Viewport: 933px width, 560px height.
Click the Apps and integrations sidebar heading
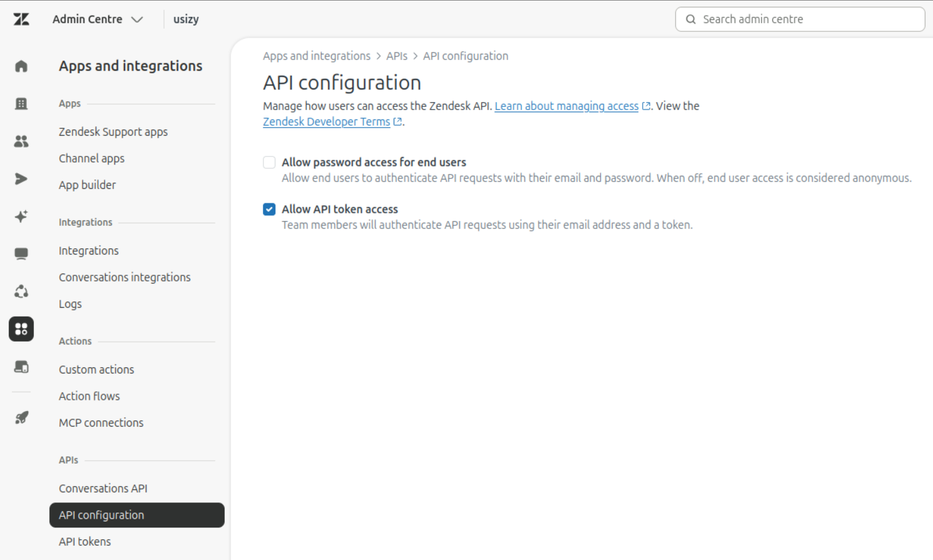[131, 66]
